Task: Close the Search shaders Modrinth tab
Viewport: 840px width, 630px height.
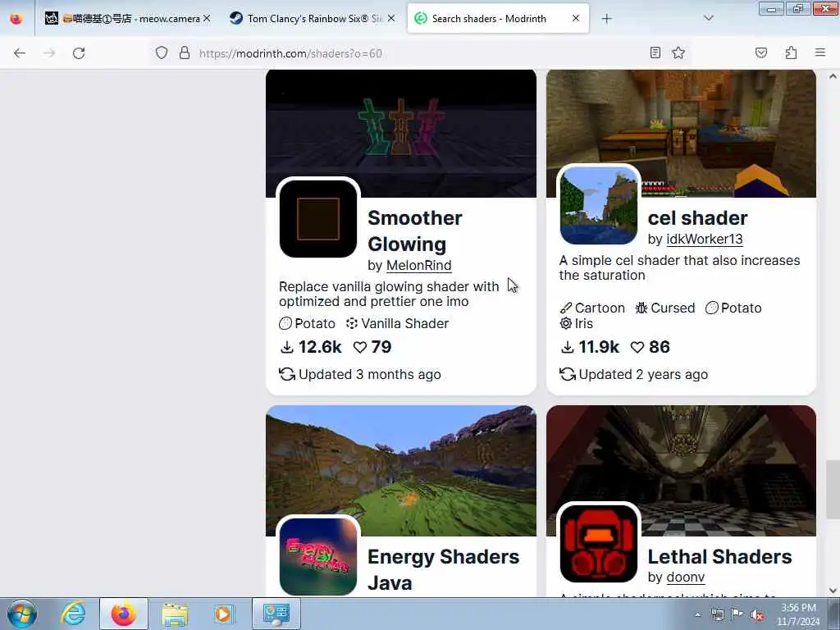Action: (x=576, y=18)
